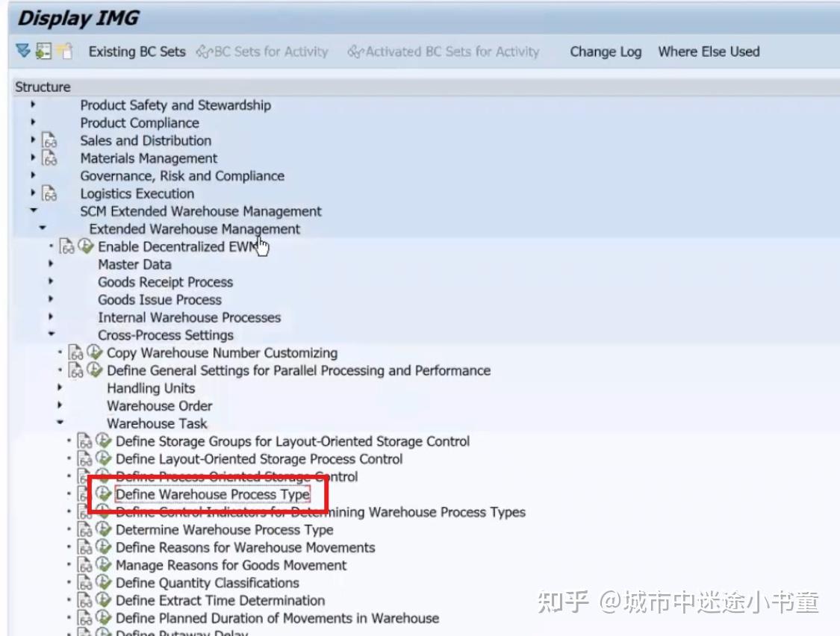The width and height of the screenshot is (840, 636).
Task: Select Define Process-Oriented Storage Control entry
Action: (237, 476)
